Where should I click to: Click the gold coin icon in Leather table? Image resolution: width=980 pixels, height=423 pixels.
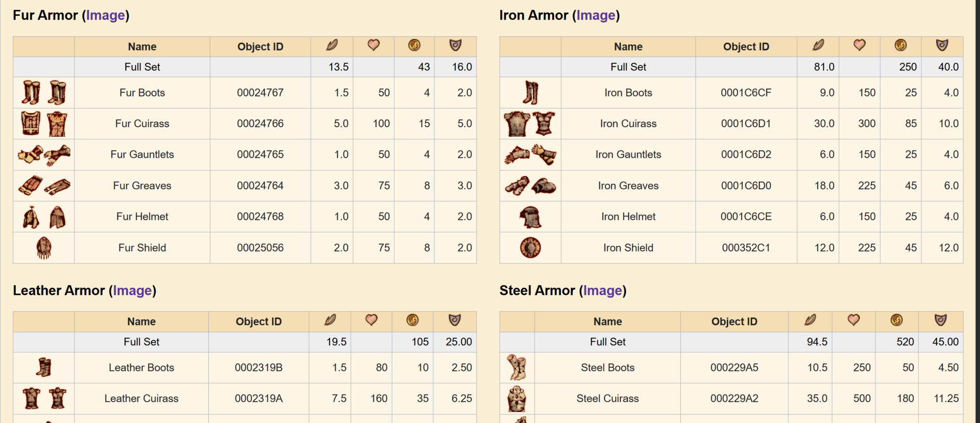[412, 320]
